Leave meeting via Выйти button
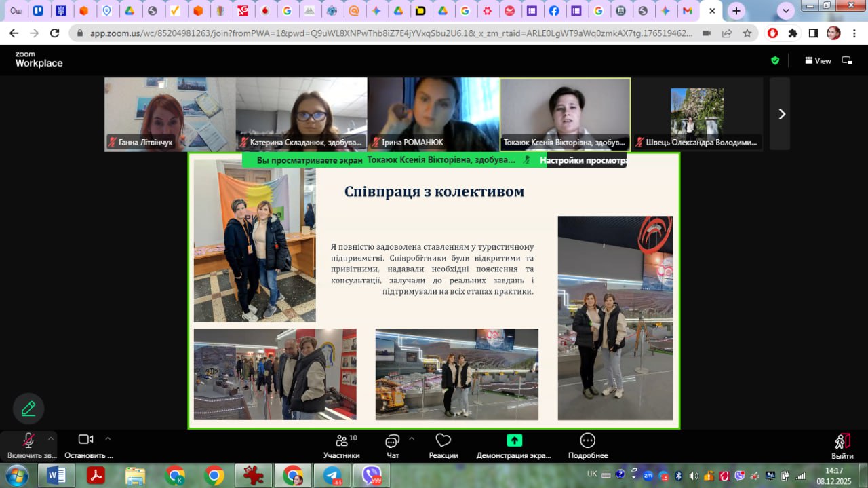The image size is (868, 488). [x=842, y=445]
